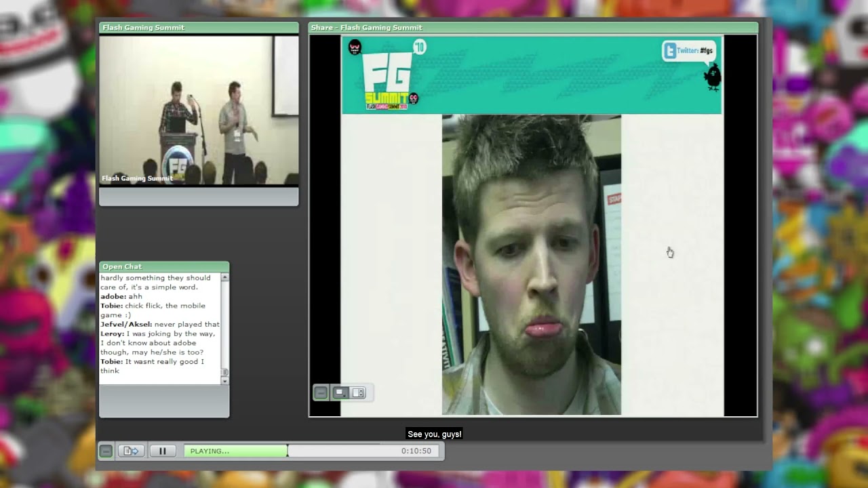Select fit-to-window view in Share pod

(340, 392)
